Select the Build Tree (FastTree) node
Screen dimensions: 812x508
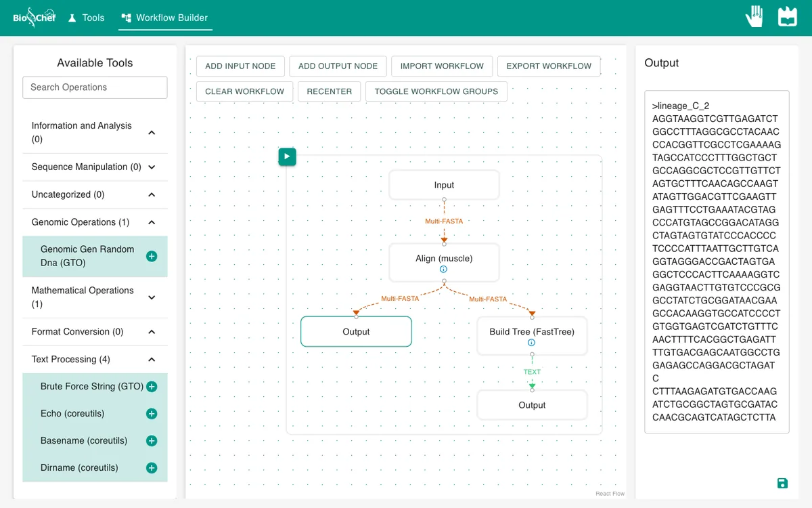(x=532, y=336)
